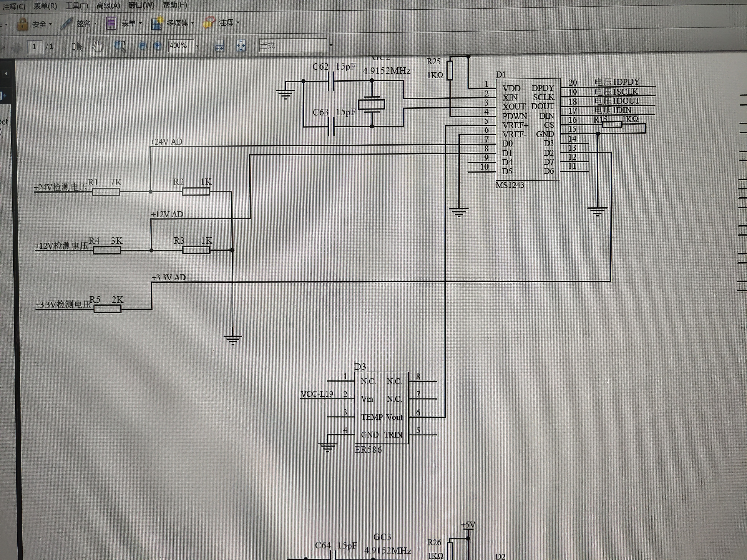Expand the 注释 comment toolbar dropdown

238,23
